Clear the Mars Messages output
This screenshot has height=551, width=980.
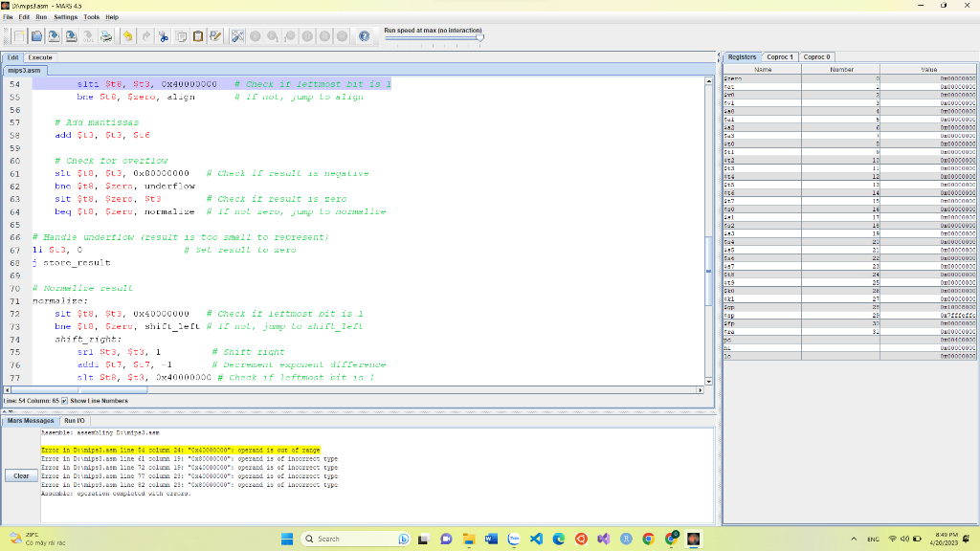pos(21,476)
